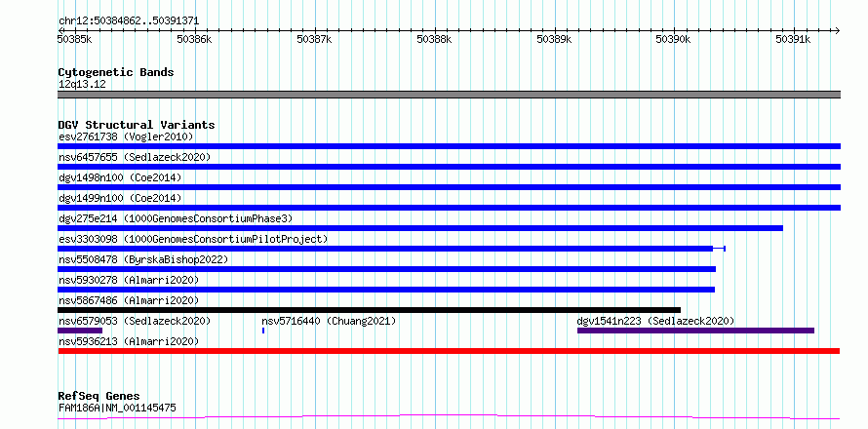Image resolution: width=868 pixels, height=429 pixels.
Task: Select the dgv1499n100 (Coe2014) variant bar
Action: [449, 208]
